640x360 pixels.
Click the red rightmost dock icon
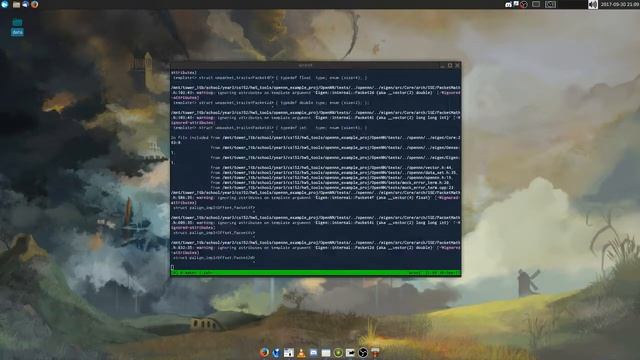click(x=375, y=353)
